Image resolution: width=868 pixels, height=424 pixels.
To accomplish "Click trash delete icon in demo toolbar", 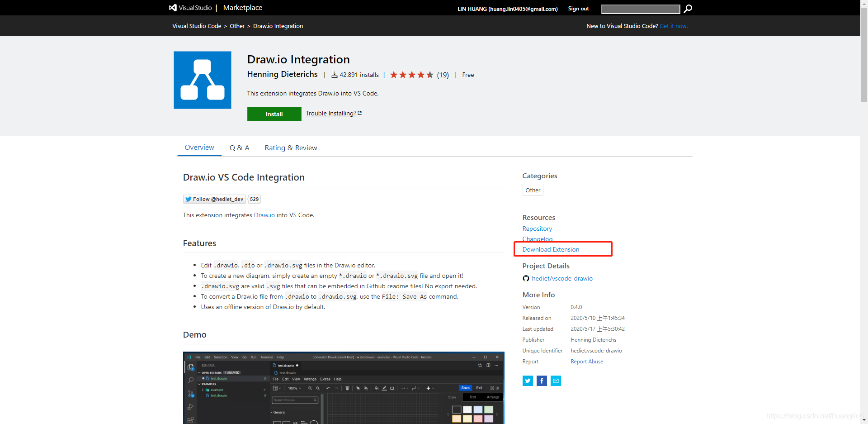I will click(347, 388).
